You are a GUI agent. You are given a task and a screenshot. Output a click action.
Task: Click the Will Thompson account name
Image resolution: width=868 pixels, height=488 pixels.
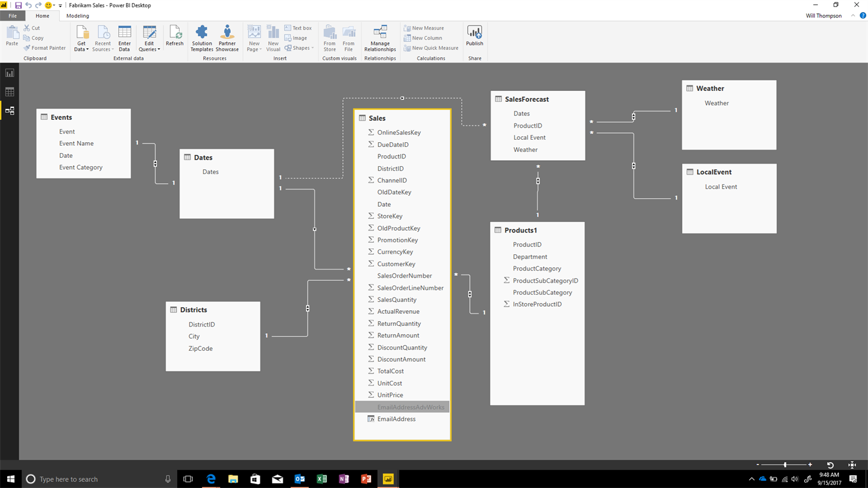(823, 16)
